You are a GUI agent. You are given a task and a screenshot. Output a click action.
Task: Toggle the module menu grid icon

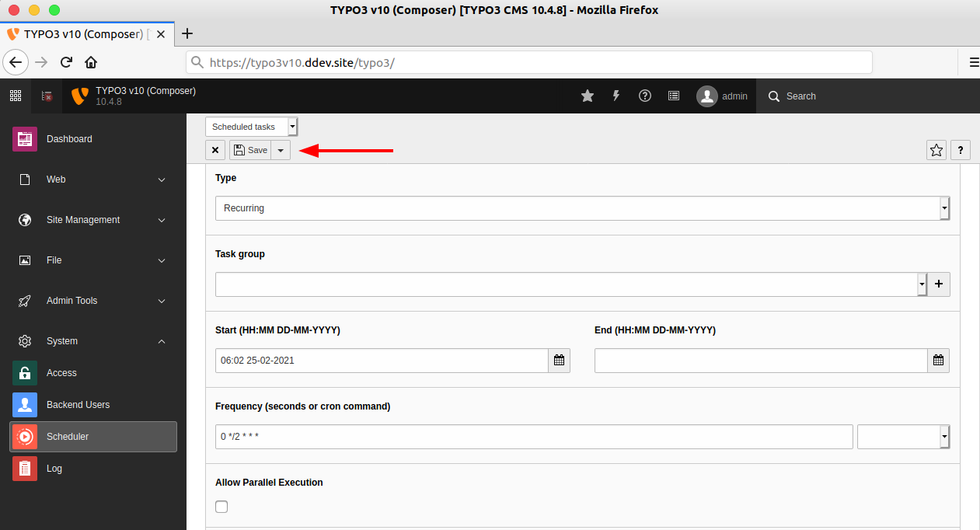click(x=16, y=96)
